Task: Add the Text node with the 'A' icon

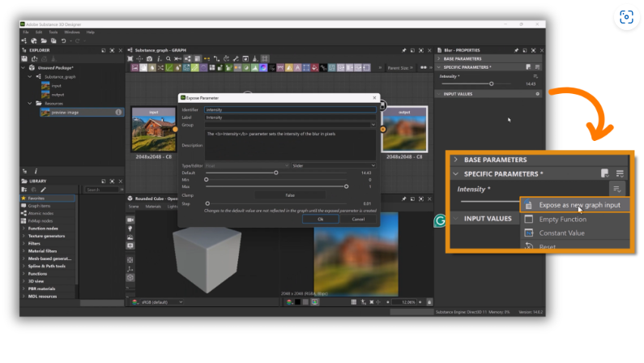Action: pyautogui.click(x=298, y=68)
